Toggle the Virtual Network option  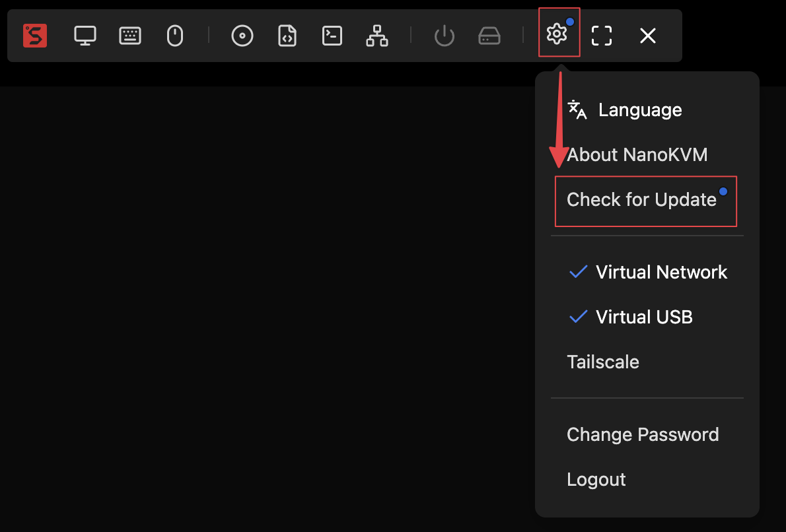(647, 272)
